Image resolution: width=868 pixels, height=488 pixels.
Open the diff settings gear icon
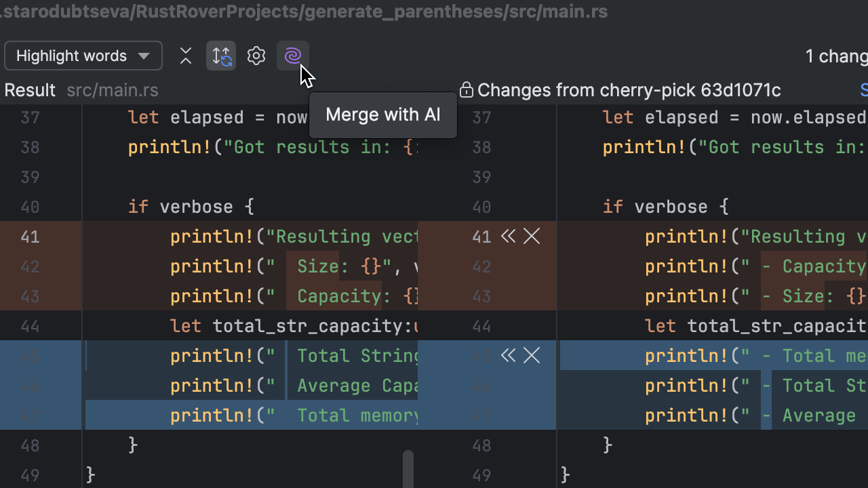pos(256,56)
